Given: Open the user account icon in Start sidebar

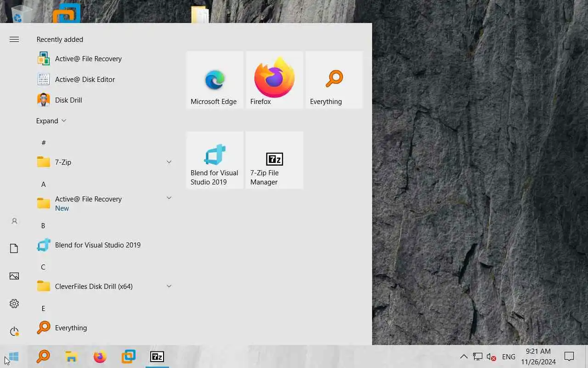Looking at the screenshot, I should [14, 221].
